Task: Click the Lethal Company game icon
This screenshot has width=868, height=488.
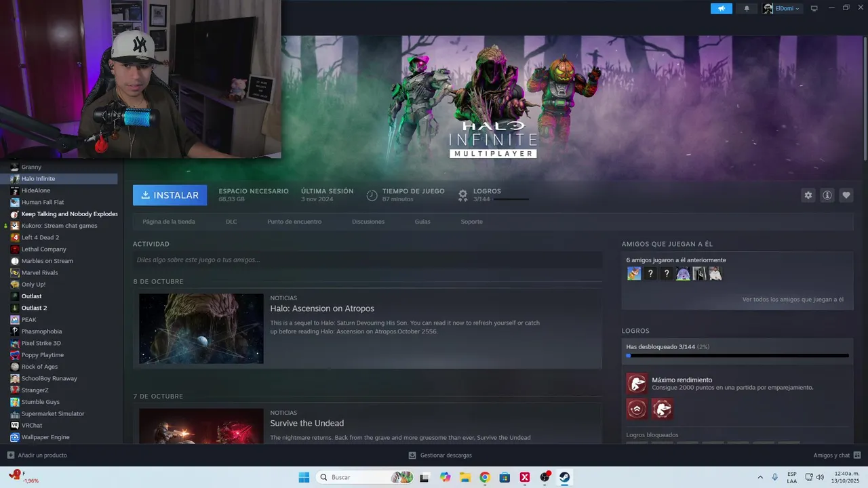Action: pyautogui.click(x=15, y=249)
